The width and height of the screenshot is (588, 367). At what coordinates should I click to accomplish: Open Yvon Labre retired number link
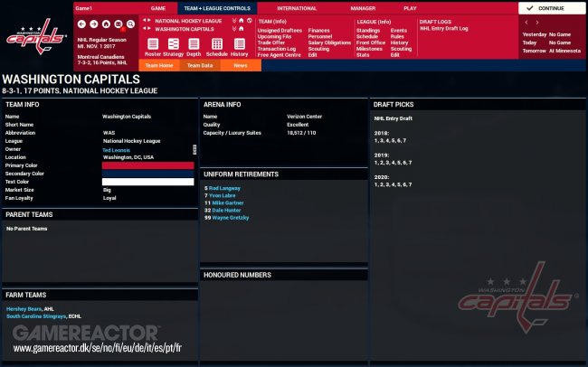click(222, 195)
